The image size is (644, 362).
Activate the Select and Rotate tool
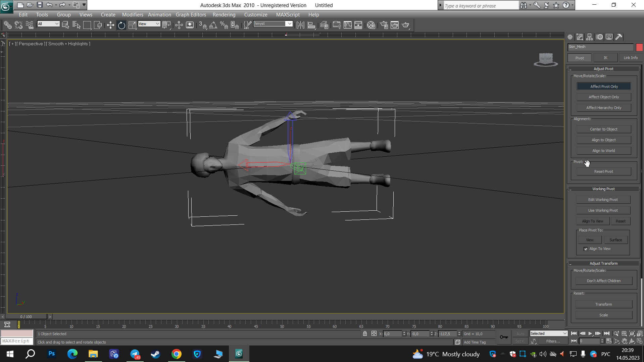(121, 25)
